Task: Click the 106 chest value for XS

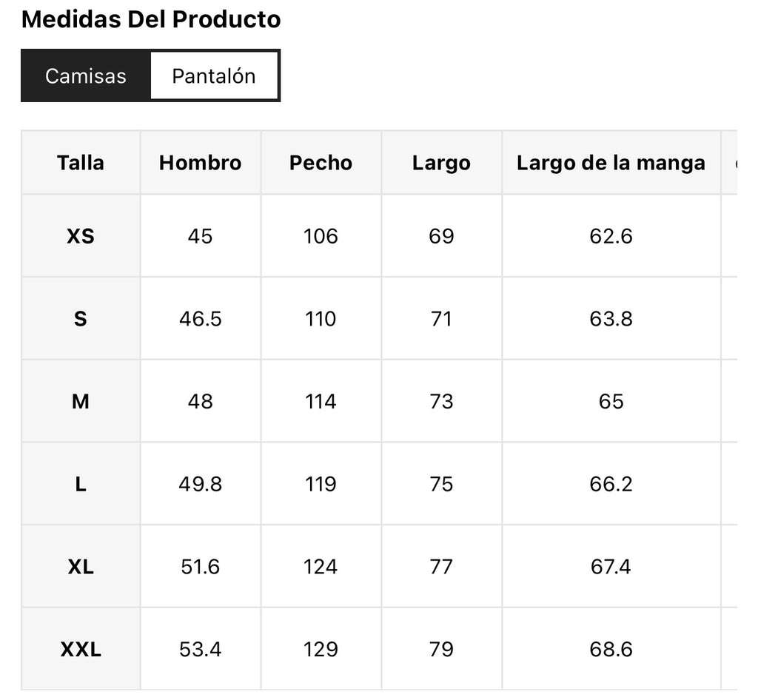Action: coord(321,236)
